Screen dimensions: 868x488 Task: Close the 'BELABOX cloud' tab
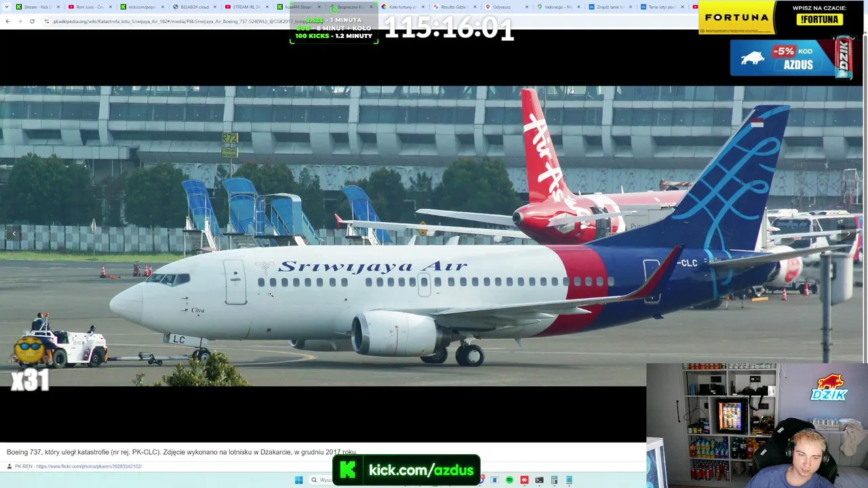pos(216,7)
